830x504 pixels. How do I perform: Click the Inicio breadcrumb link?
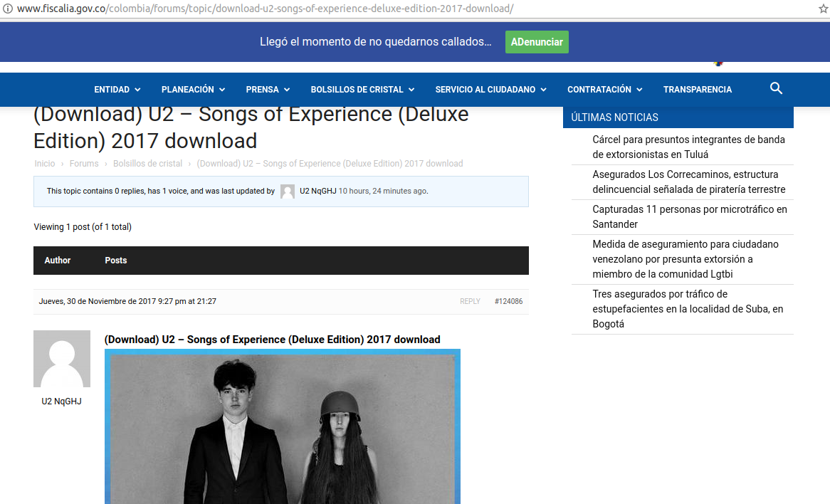point(44,164)
